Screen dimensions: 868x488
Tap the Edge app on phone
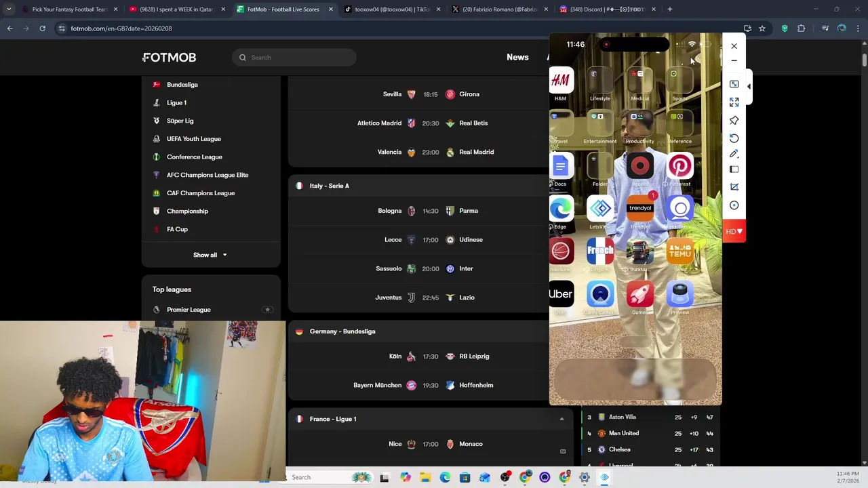click(x=561, y=208)
